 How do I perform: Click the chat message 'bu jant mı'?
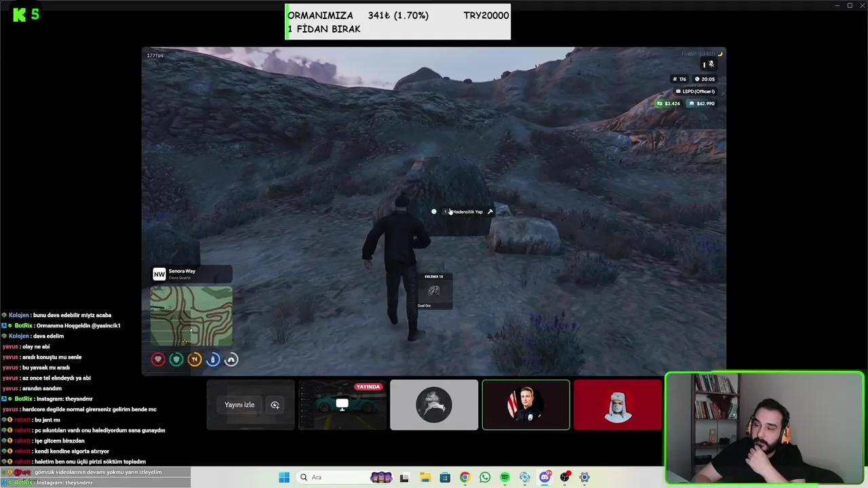[47, 420]
